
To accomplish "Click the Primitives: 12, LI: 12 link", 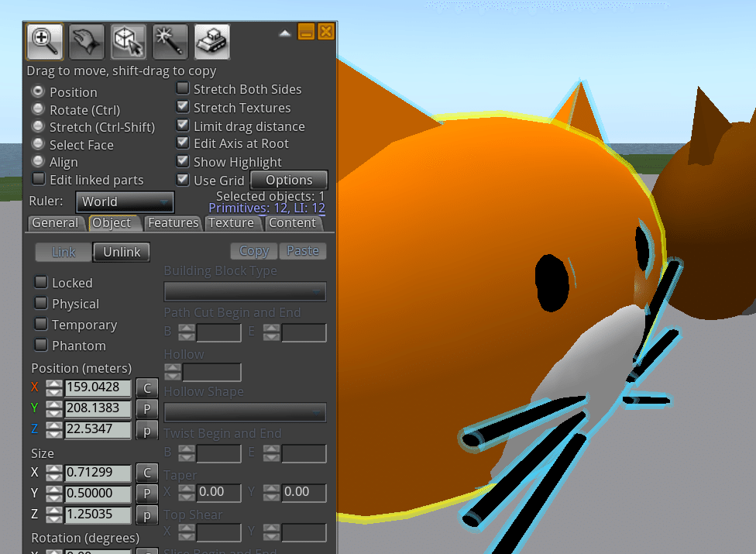I will click(x=266, y=208).
